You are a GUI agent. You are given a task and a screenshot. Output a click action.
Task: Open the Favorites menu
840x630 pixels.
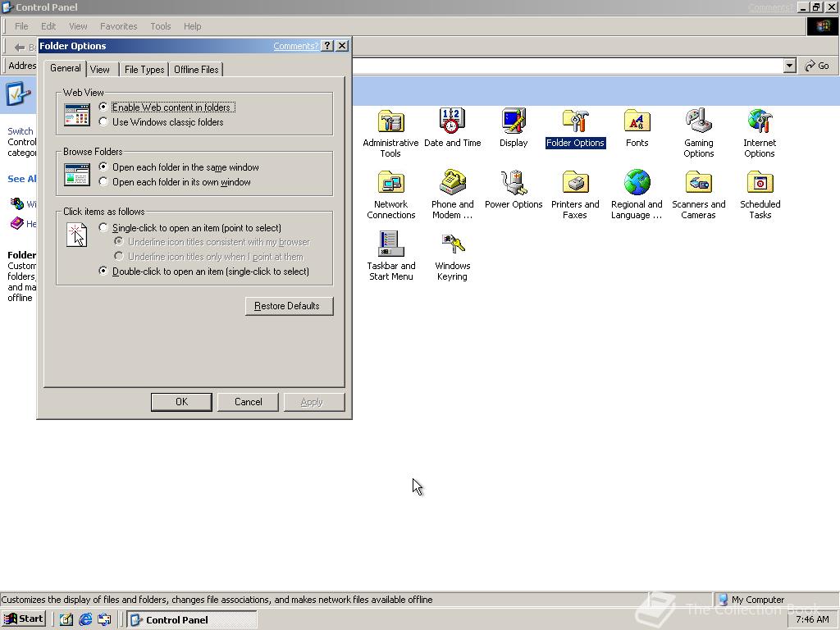click(x=118, y=26)
